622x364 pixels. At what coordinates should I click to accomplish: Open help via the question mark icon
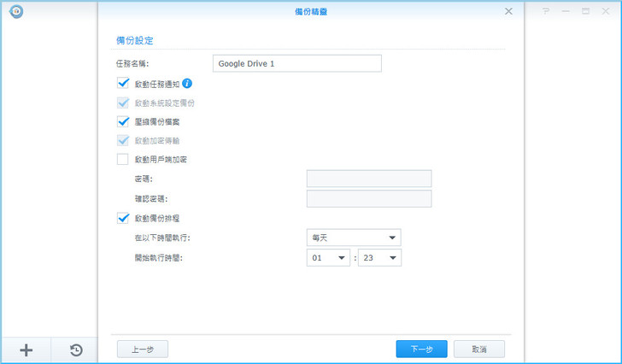pyautogui.click(x=547, y=11)
